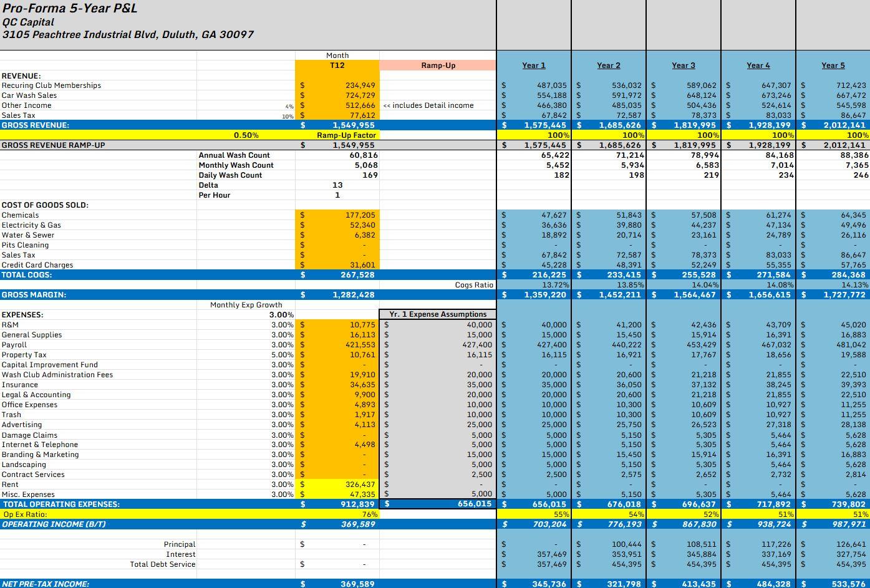870x588 pixels.
Task: Click the 'Year 2' column header
Action: (x=609, y=65)
